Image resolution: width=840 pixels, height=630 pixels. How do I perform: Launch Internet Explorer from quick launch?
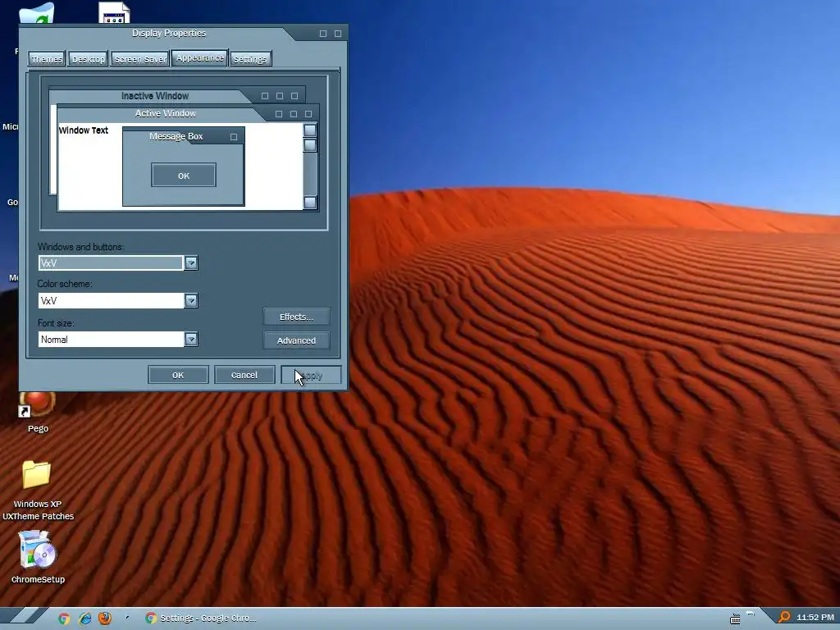click(x=84, y=619)
